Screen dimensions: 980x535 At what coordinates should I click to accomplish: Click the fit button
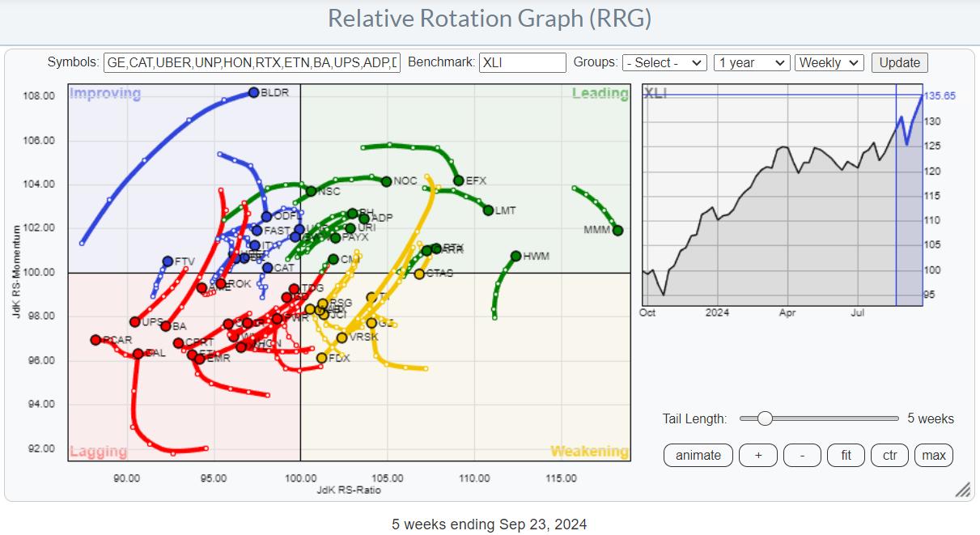click(x=846, y=455)
